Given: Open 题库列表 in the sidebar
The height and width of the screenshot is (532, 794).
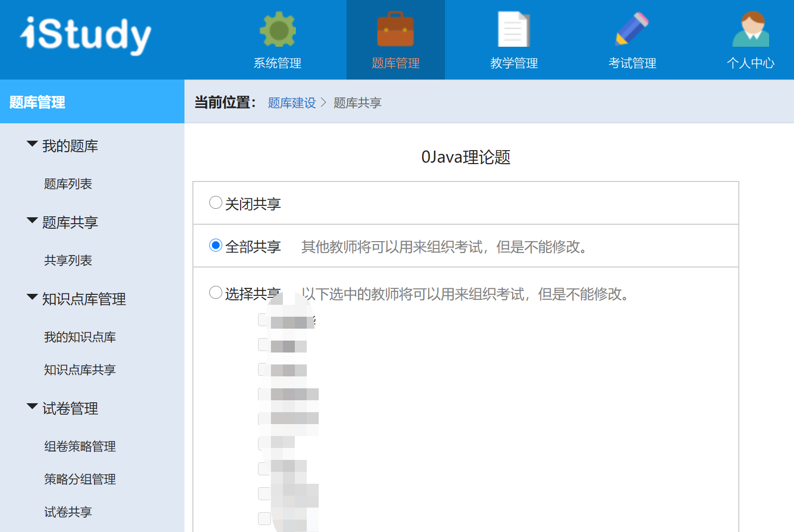Looking at the screenshot, I should 68,184.
